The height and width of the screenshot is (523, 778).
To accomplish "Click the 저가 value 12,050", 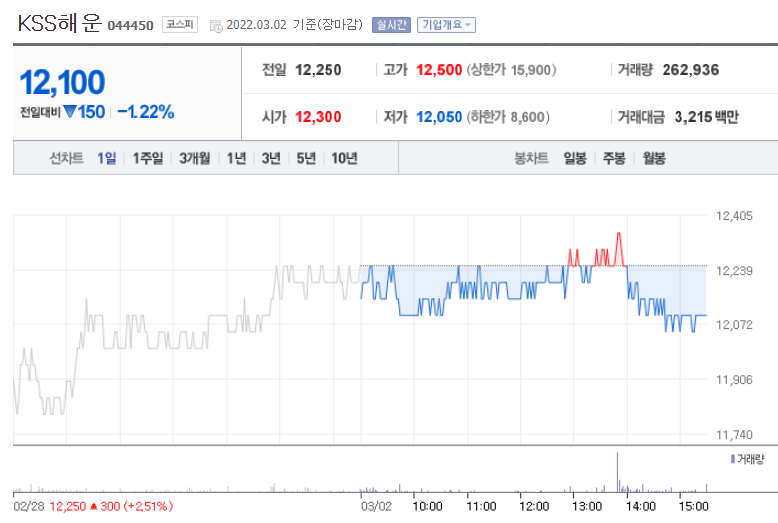I will tap(439, 117).
